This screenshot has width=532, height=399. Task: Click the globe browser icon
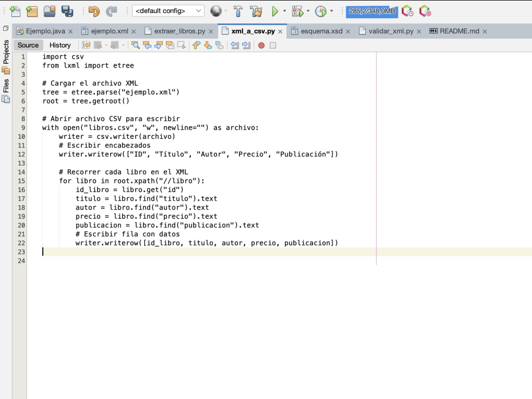(x=216, y=11)
